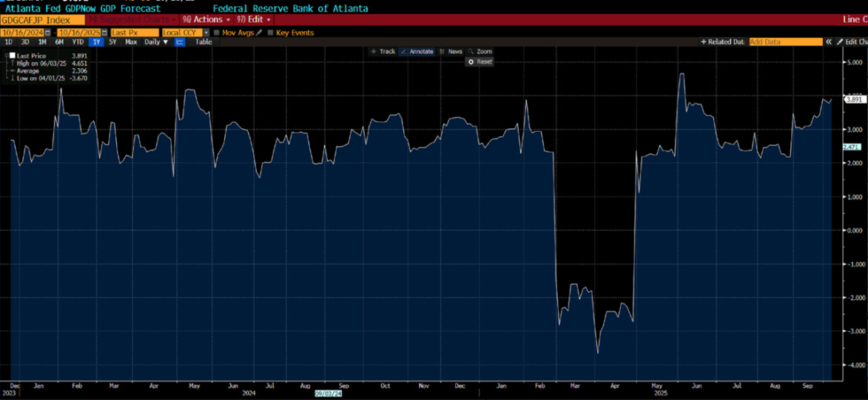The height and width of the screenshot is (400, 868).
Task: Open the end date calendar picker icon
Action: [x=105, y=33]
